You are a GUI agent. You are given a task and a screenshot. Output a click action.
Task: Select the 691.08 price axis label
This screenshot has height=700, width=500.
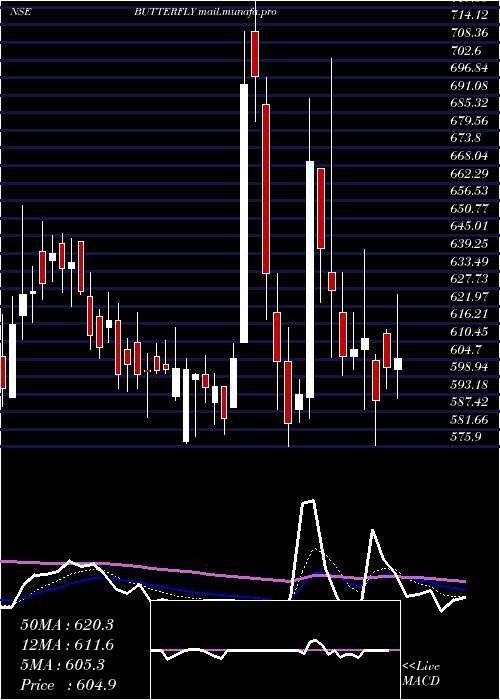[469, 86]
